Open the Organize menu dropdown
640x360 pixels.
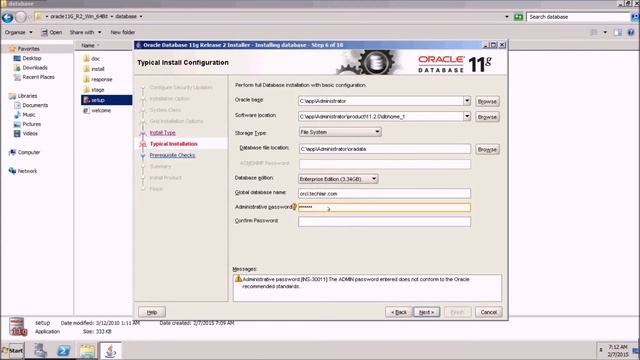(19, 32)
